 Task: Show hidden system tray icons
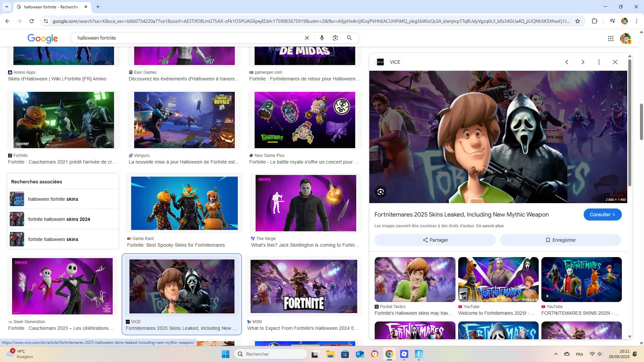tap(556, 354)
